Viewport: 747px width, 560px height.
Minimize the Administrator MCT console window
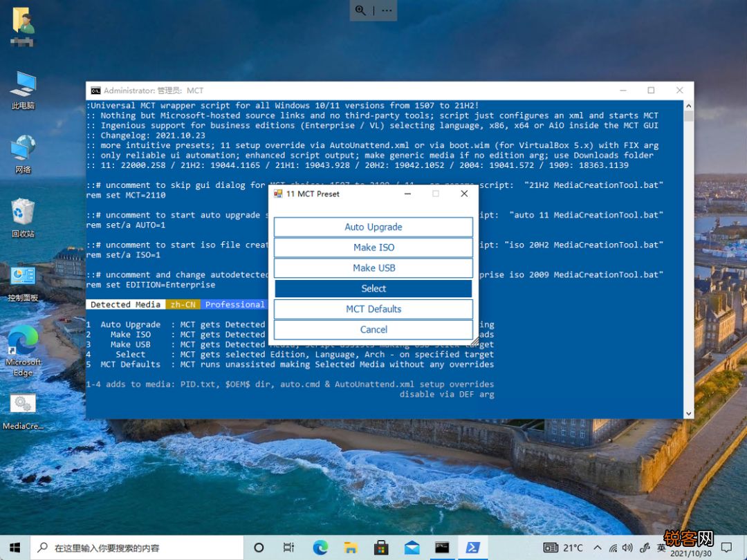[622, 91]
